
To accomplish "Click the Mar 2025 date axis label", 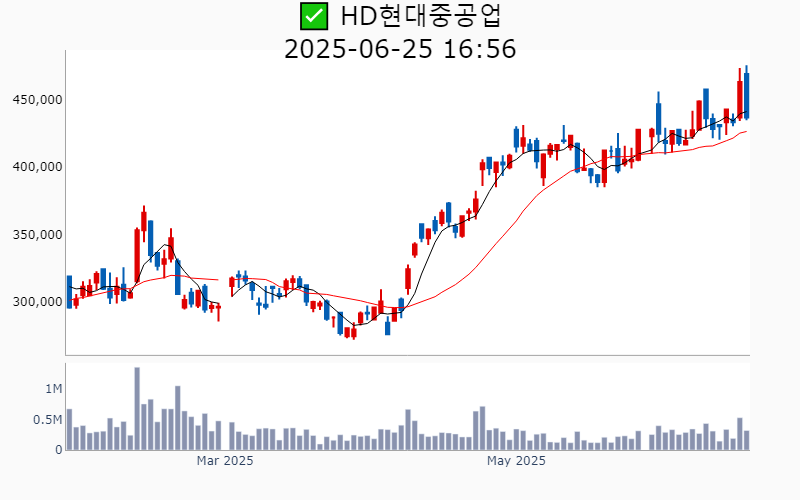I will [225, 461].
